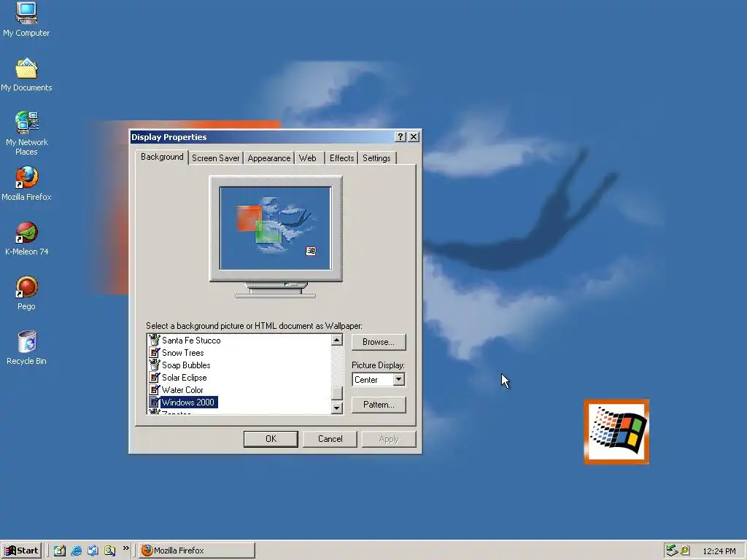Click the wallpaper list scroll up arrow

[x=337, y=340]
